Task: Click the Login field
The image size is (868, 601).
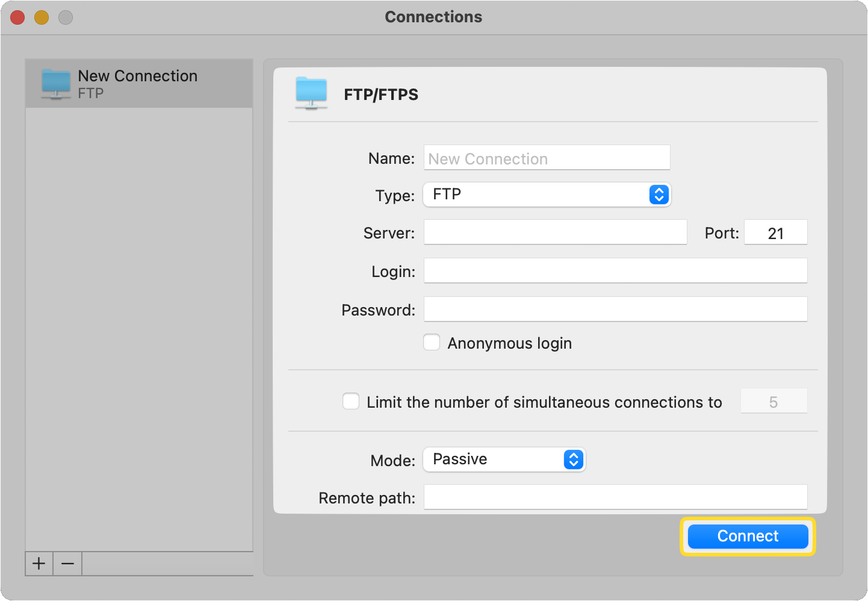Action: coord(615,270)
